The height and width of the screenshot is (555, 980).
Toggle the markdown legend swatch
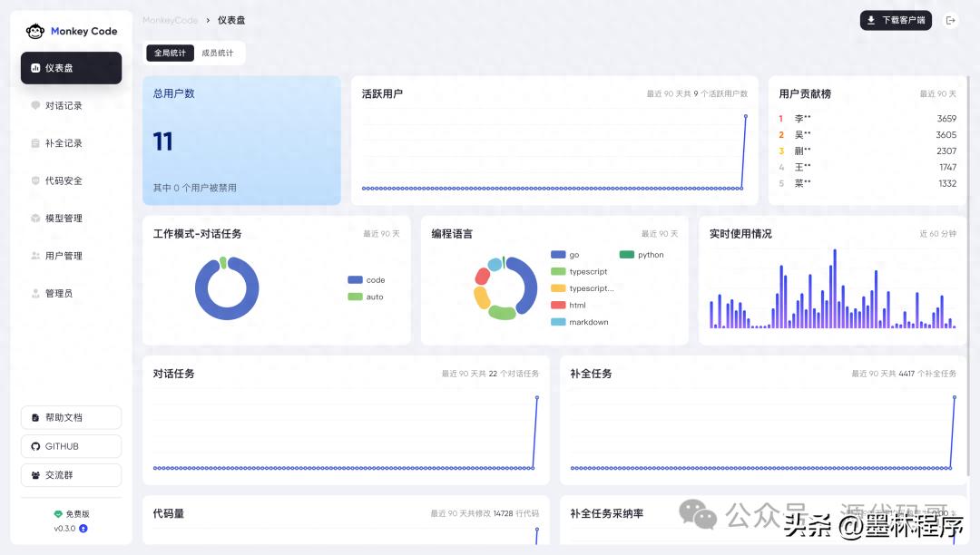(x=558, y=322)
